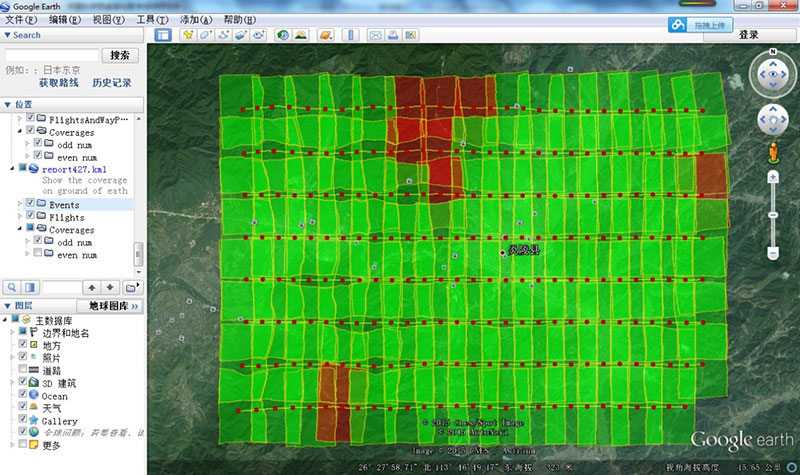Expand the Flights folder tree node
Image resolution: width=800 pixels, height=475 pixels.
click(x=19, y=217)
